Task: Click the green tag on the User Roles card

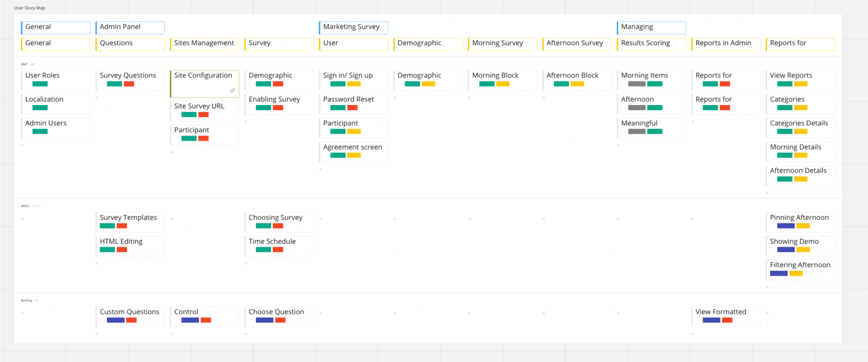Action: coord(40,83)
